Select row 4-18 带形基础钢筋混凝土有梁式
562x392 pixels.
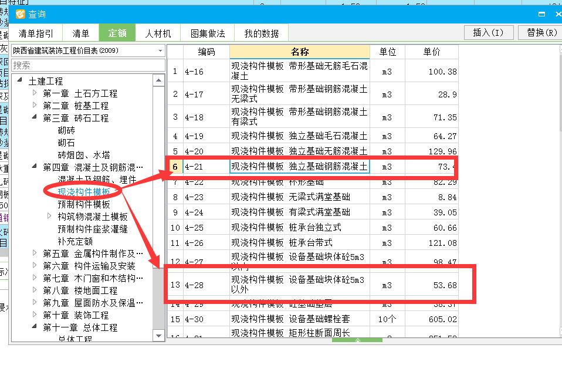313,117
